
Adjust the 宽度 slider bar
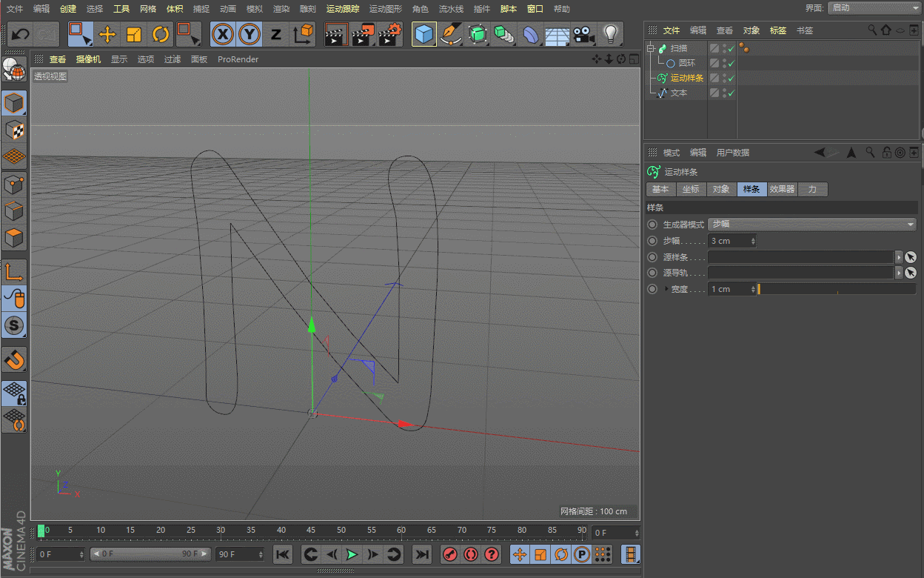(x=837, y=289)
